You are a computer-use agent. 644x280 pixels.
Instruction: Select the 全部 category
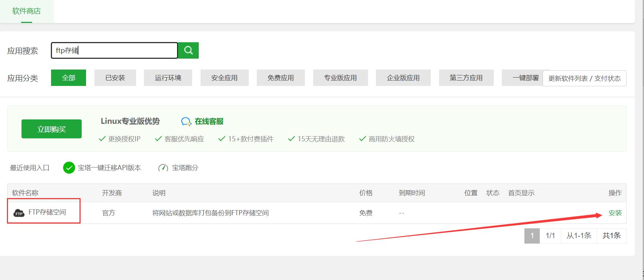(69, 78)
